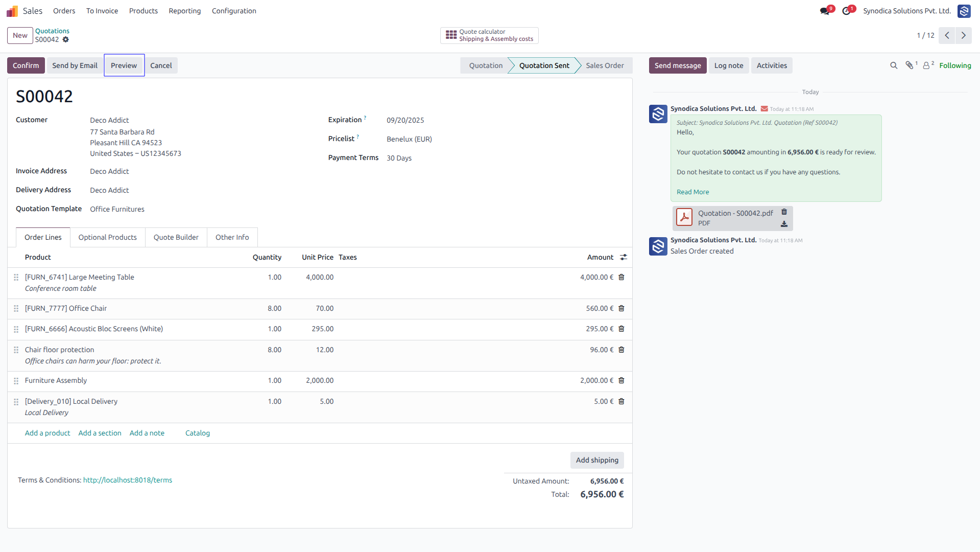Screen dimensions: 980x552
Task: Open the attachments paperclip icon
Action: 910,65
